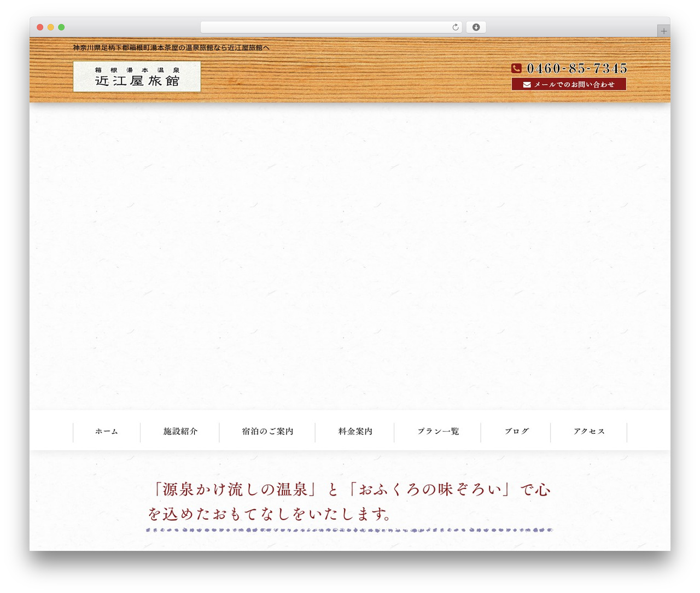
Task: Click the browser reload icon
Action: point(455,27)
